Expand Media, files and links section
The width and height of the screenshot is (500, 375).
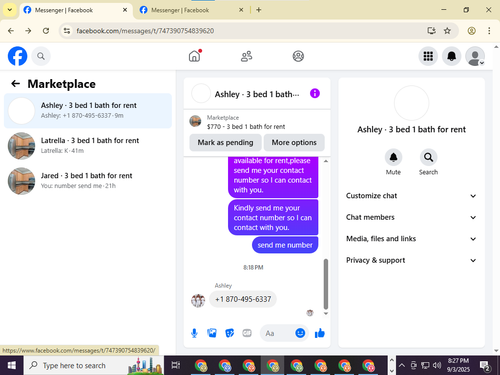[411, 239]
